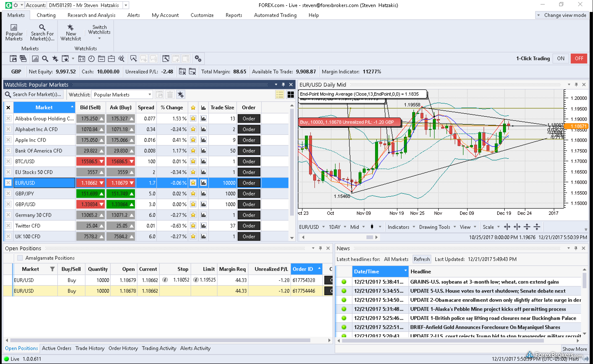Open Change view mode dropdown
The image size is (593, 364).
pyautogui.click(x=562, y=15)
